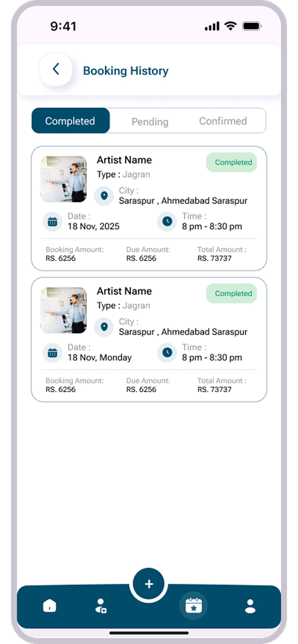Switch to the Pending tab
The height and width of the screenshot is (644, 298).
coord(150,122)
